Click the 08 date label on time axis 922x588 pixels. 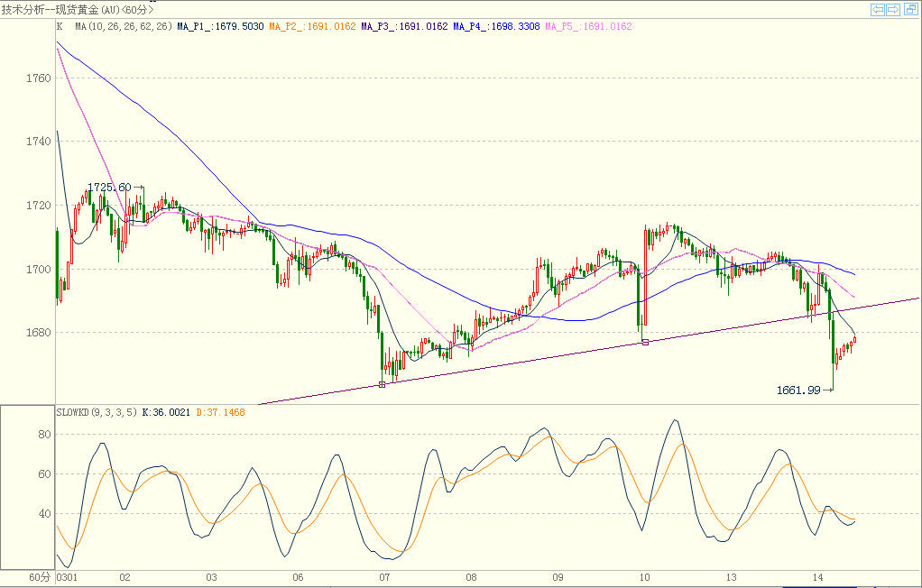pyautogui.click(x=472, y=577)
